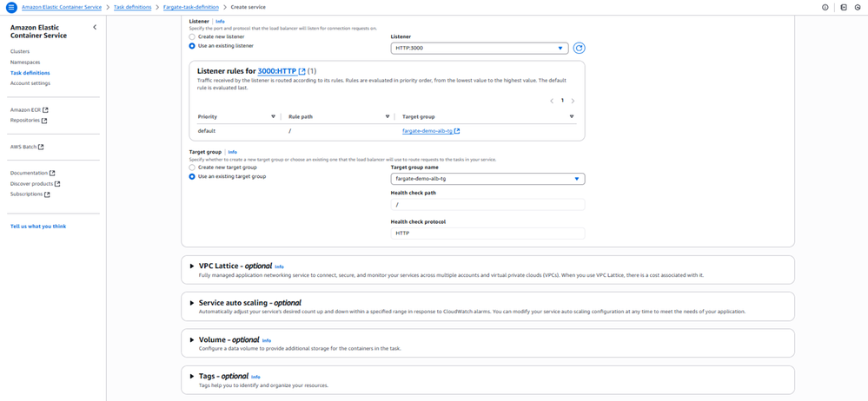Click the panel layout icon in top bar

coord(844,7)
